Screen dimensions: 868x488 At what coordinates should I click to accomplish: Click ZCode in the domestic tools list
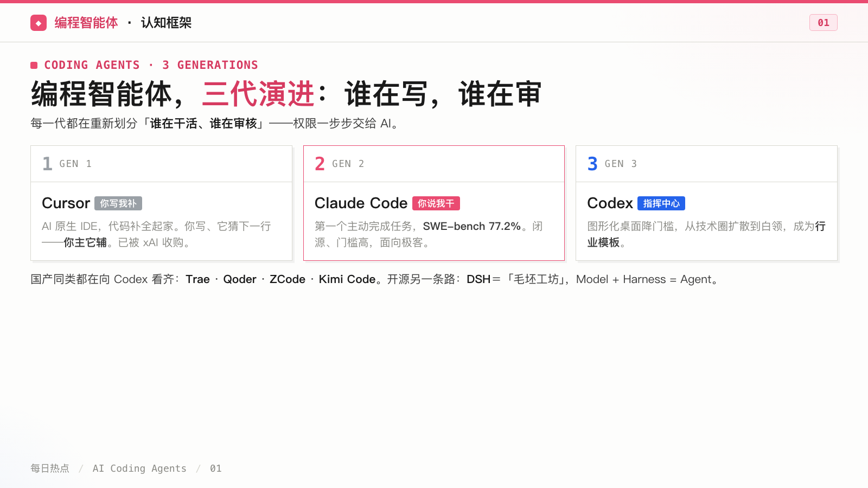point(288,279)
